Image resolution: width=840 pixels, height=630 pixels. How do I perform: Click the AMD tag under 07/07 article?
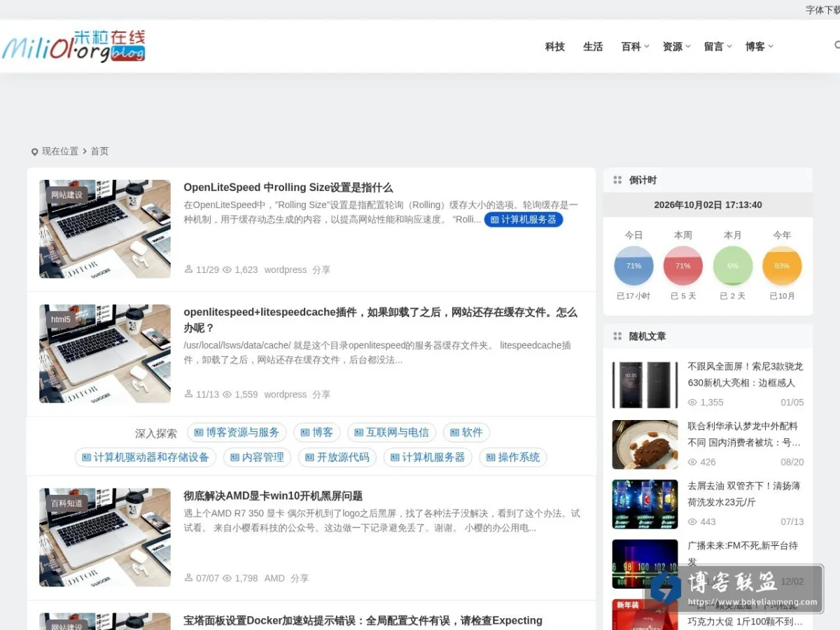tap(274, 578)
